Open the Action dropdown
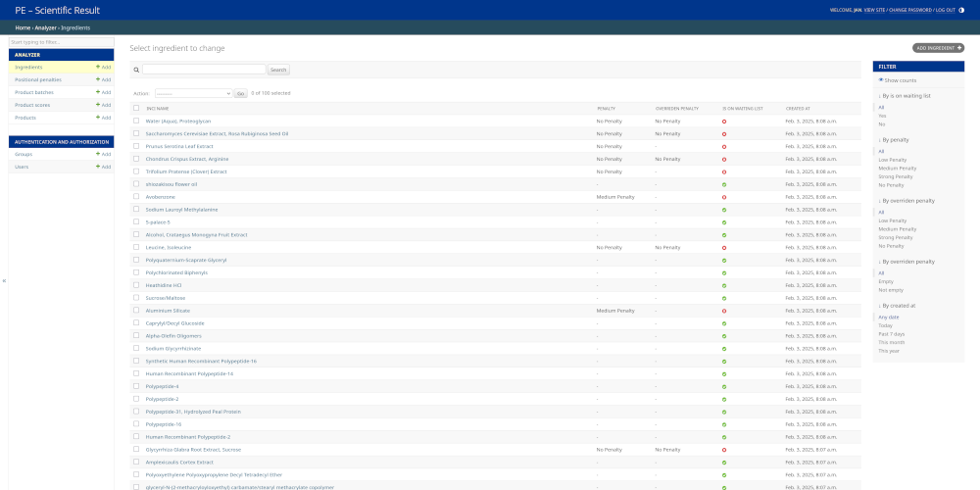Image resolution: width=980 pixels, height=490 pixels. (x=193, y=93)
